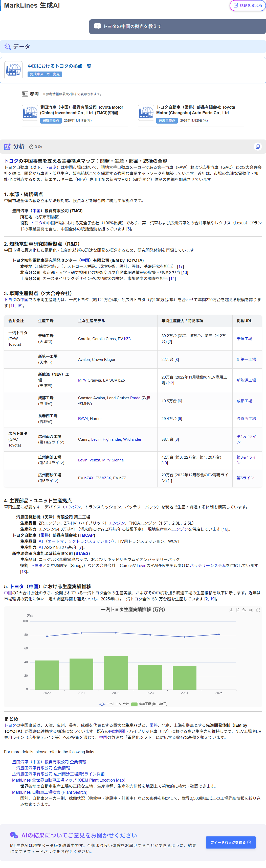Click the トヨタ link in the analysis heading
Viewport: 266px width, 868px height.
coord(11,161)
